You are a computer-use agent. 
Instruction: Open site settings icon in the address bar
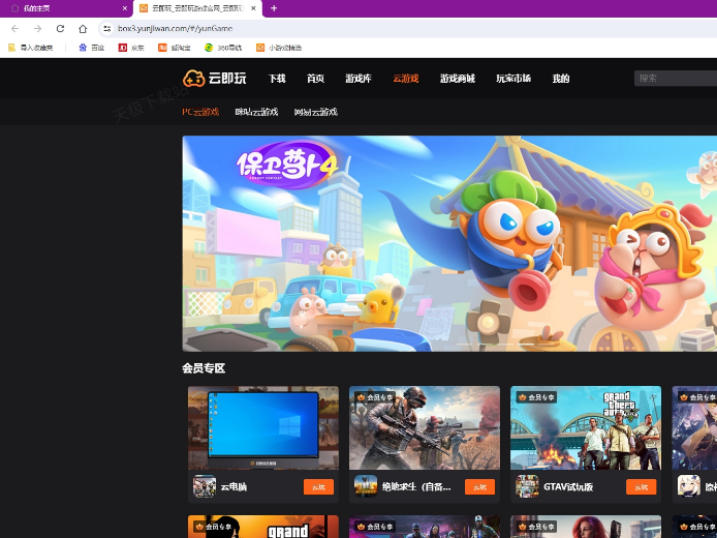[107, 29]
